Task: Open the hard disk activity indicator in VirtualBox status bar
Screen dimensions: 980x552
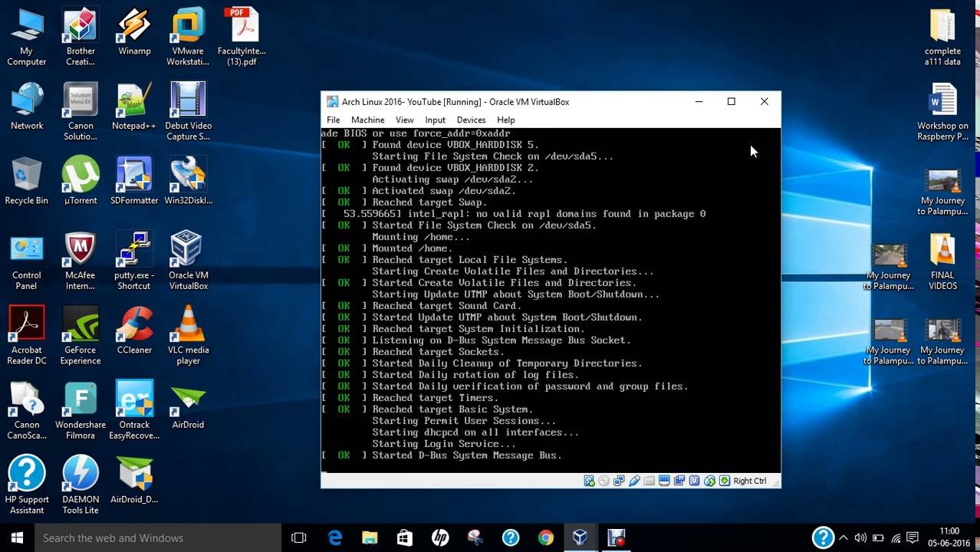Action: coord(589,481)
